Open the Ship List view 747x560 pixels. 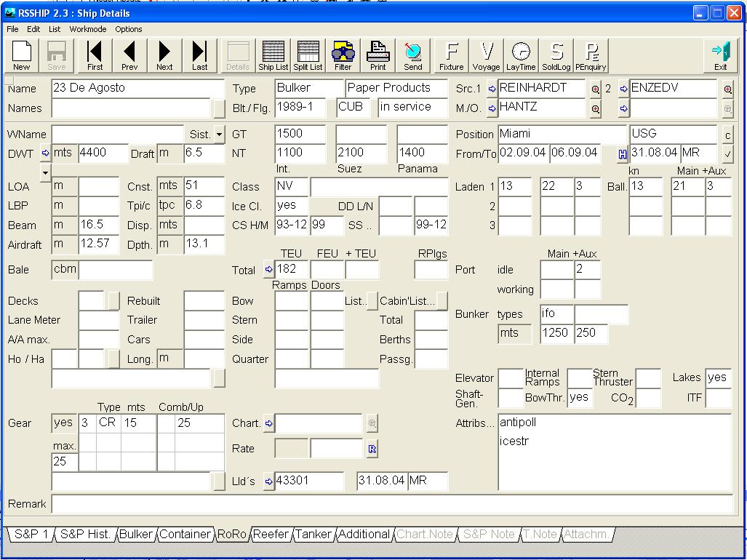[273, 56]
